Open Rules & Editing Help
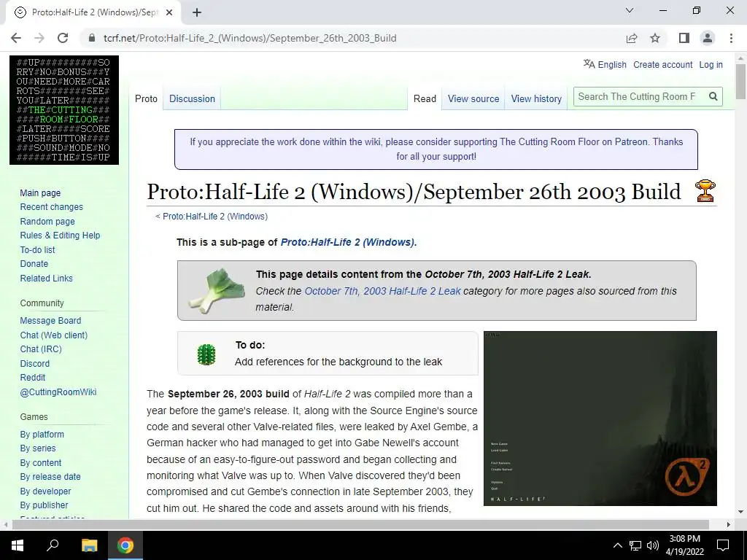This screenshot has width=747, height=560. (x=60, y=236)
